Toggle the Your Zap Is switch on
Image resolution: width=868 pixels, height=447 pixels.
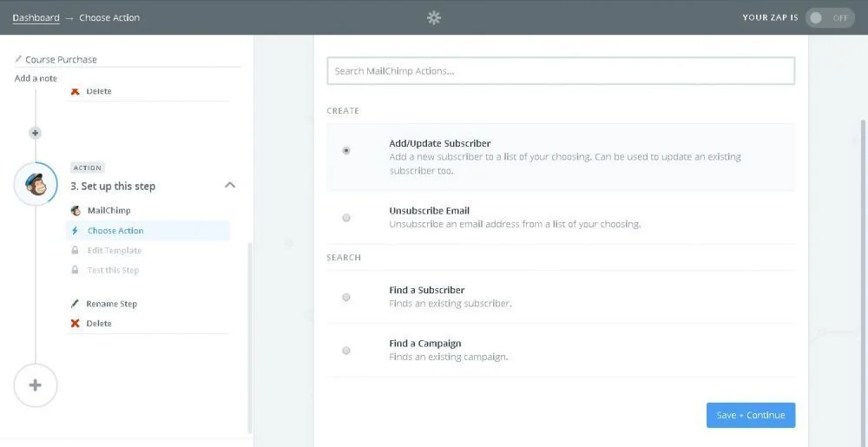(x=829, y=17)
